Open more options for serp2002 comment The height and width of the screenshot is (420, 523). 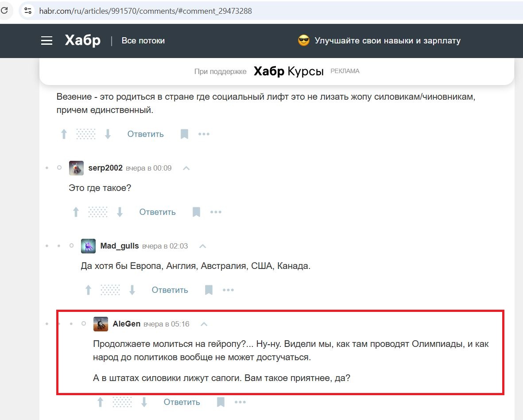(x=216, y=212)
